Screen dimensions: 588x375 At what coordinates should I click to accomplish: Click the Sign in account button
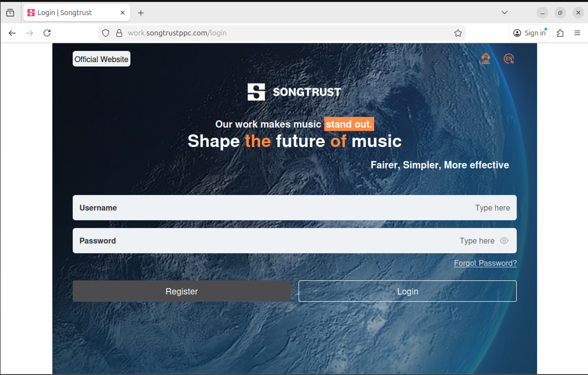pos(529,33)
